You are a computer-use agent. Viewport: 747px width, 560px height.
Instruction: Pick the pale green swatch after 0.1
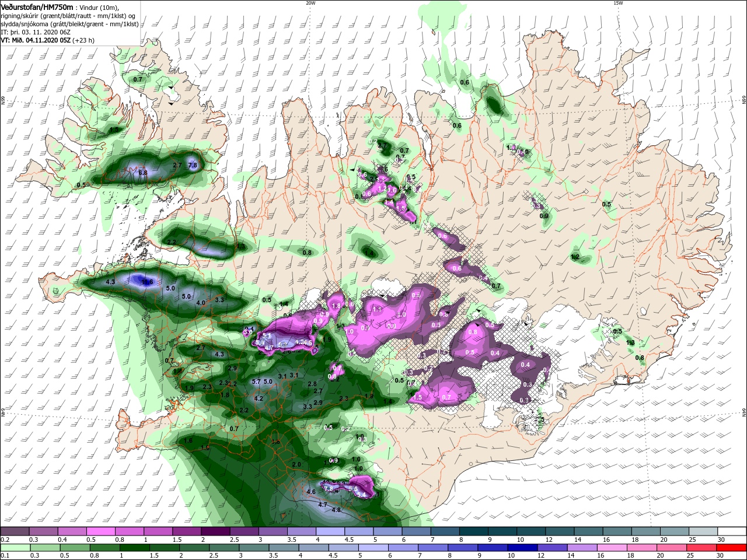17,547
